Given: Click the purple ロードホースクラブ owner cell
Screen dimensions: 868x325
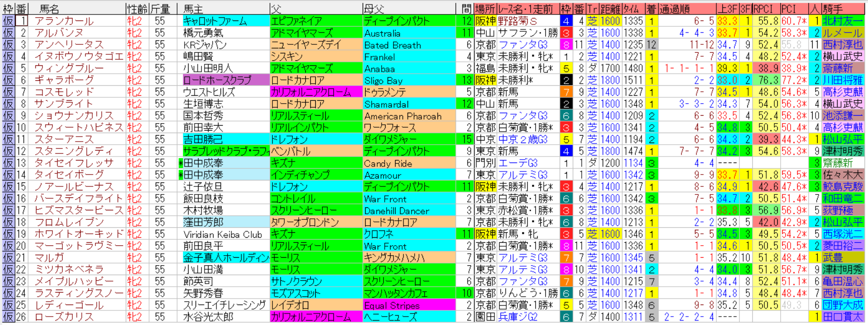Looking at the screenshot, I should pyautogui.click(x=218, y=80).
